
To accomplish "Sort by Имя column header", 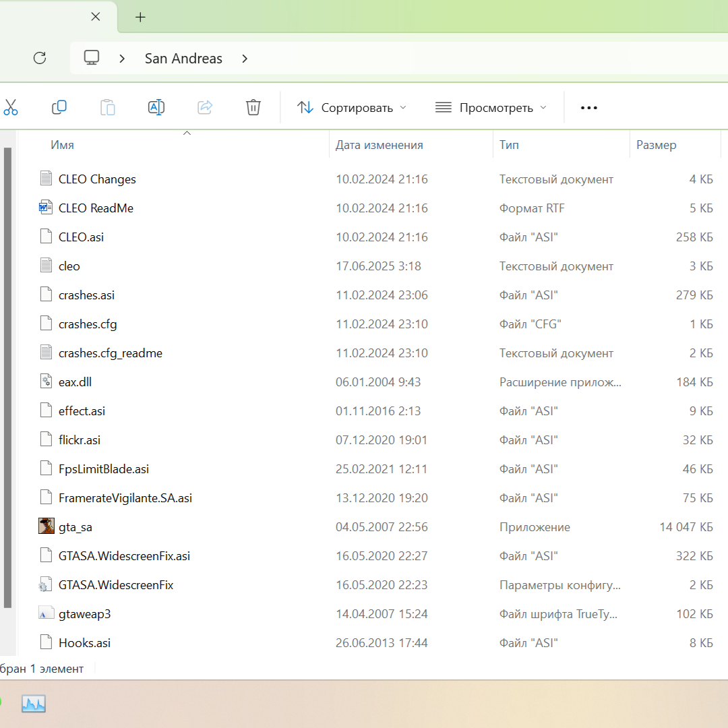I will click(62, 145).
